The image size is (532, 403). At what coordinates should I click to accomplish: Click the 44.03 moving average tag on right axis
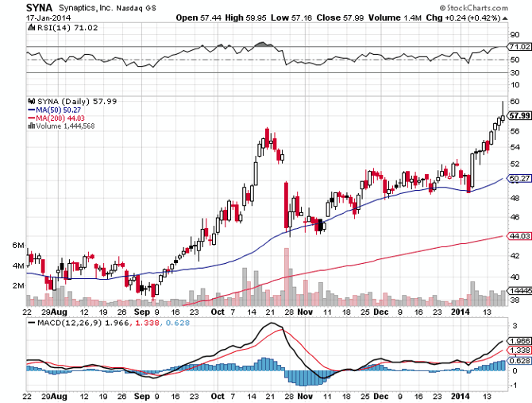click(x=519, y=236)
